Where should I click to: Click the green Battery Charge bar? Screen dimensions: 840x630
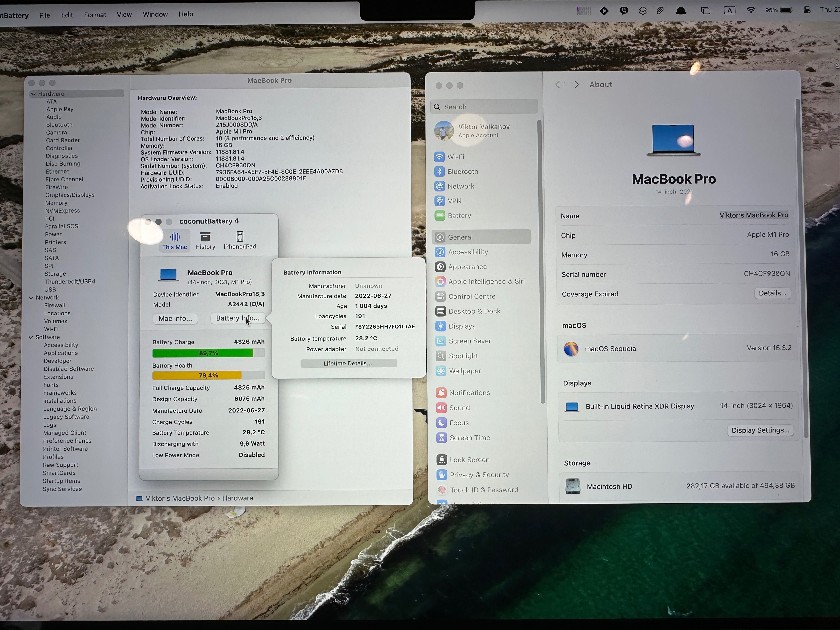tap(209, 353)
